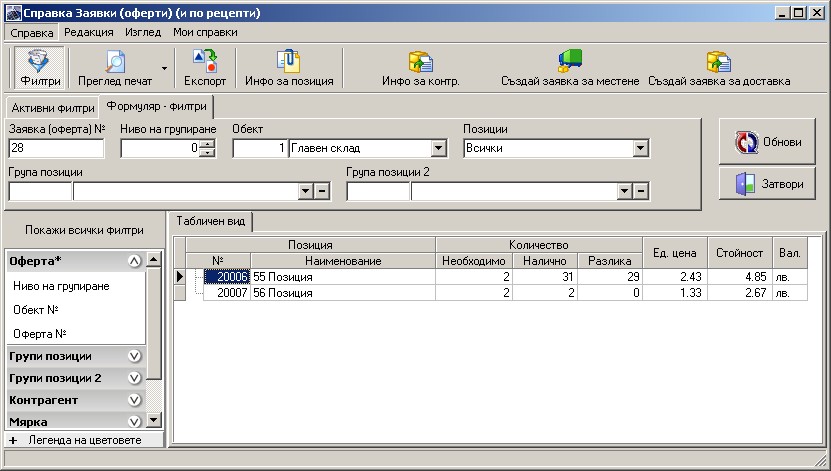Click the Необходимо column header

474,261
